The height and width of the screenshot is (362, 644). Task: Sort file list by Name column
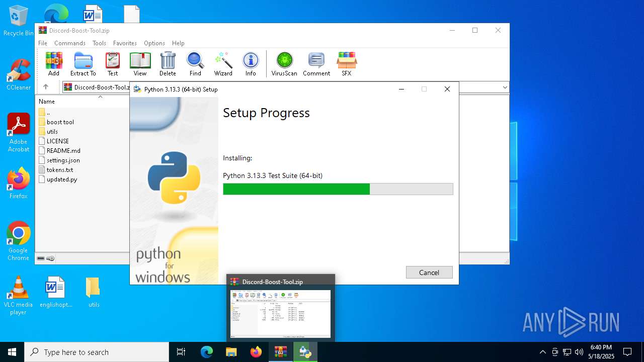[x=47, y=102]
